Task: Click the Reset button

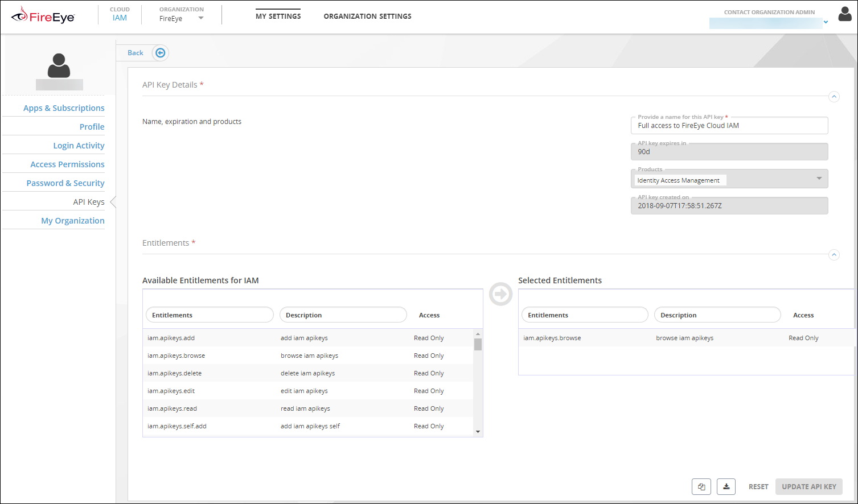Action: (758, 487)
